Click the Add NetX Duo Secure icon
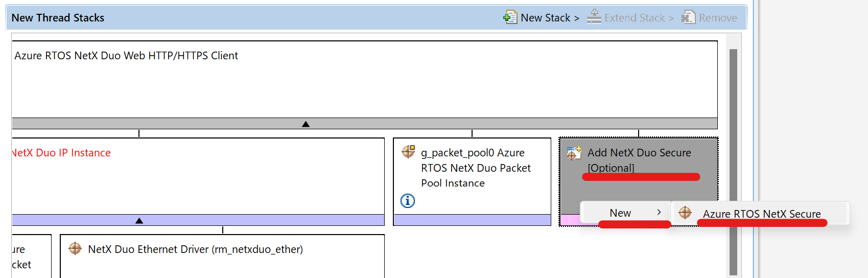The width and height of the screenshot is (868, 278). click(x=574, y=152)
